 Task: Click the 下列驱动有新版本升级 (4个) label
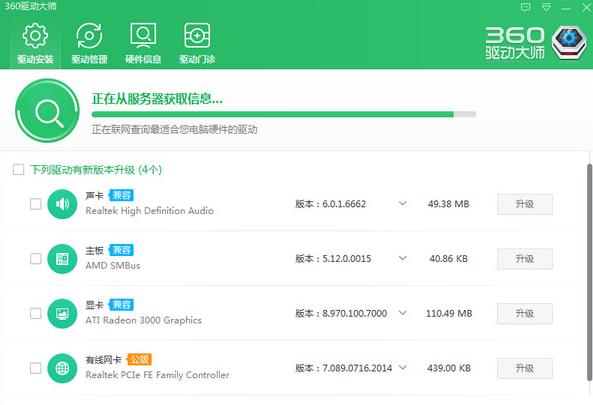[x=96, y=170]
